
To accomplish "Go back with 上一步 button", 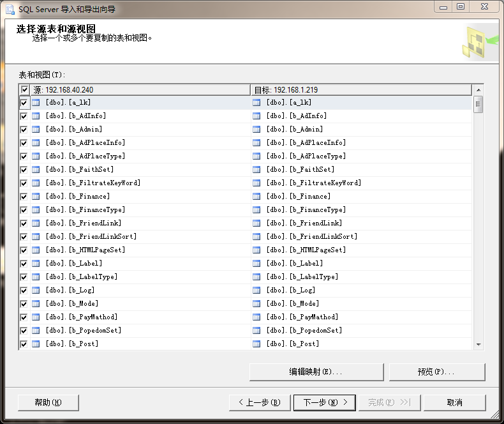I will click(x=260, y=402).
